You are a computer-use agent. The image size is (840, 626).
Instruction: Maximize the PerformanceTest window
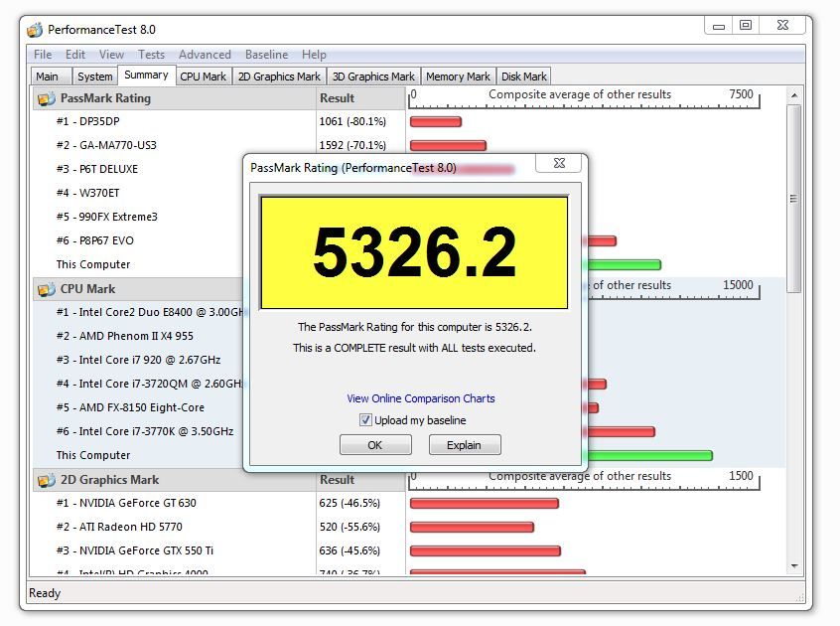pos(746,25)
